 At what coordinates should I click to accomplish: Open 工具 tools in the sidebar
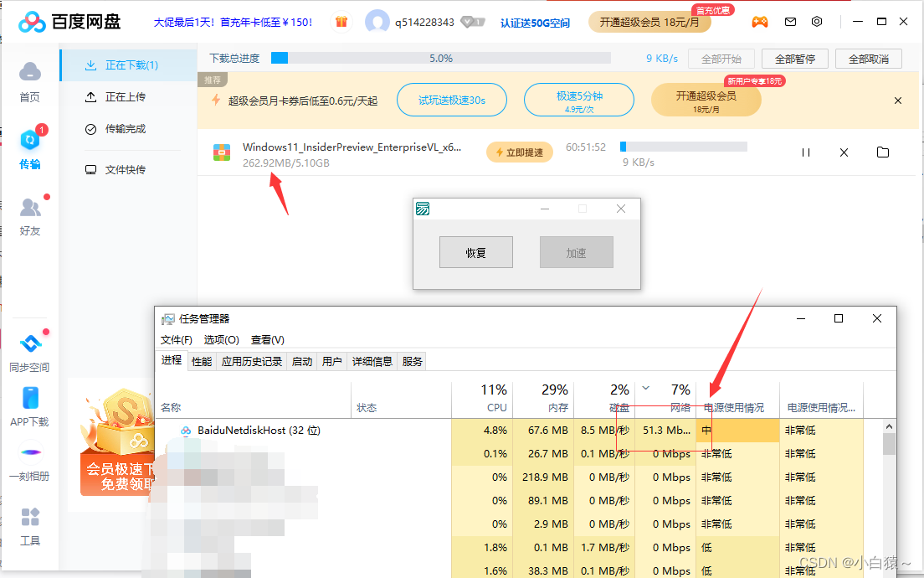[x=30, y=527]
